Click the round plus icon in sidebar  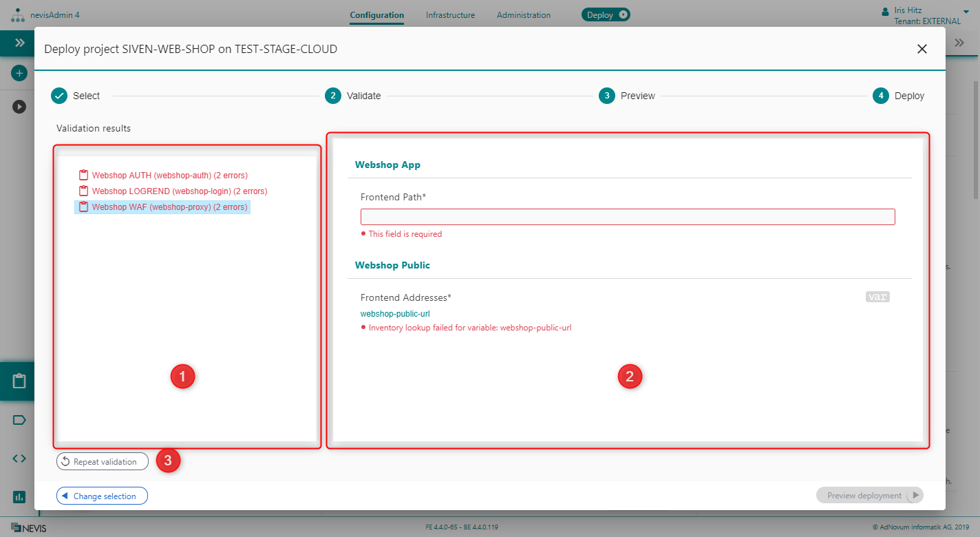point(19,73)
